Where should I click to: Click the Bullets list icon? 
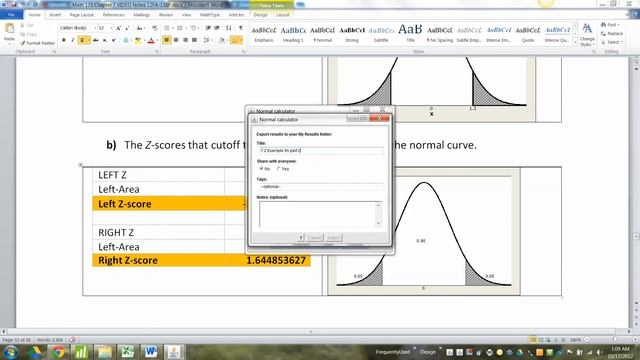pos(167,28)
